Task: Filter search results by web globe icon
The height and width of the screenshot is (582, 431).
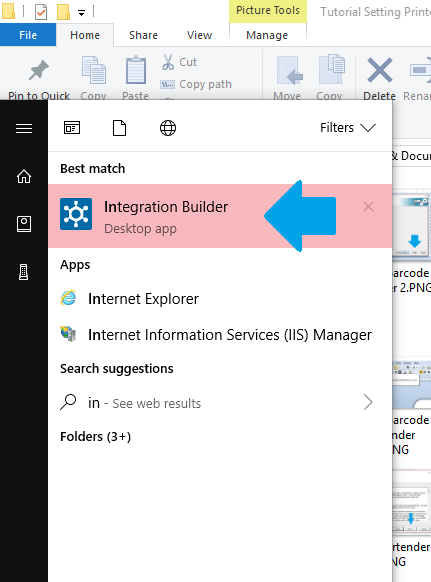Action: pos(168,128)
